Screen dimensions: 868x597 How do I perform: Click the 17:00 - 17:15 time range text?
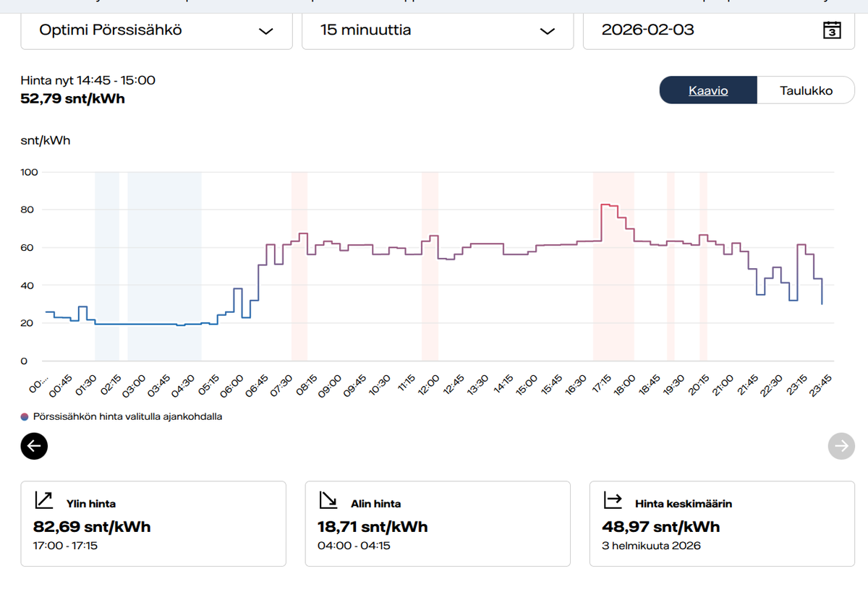[x=65, y=546]
